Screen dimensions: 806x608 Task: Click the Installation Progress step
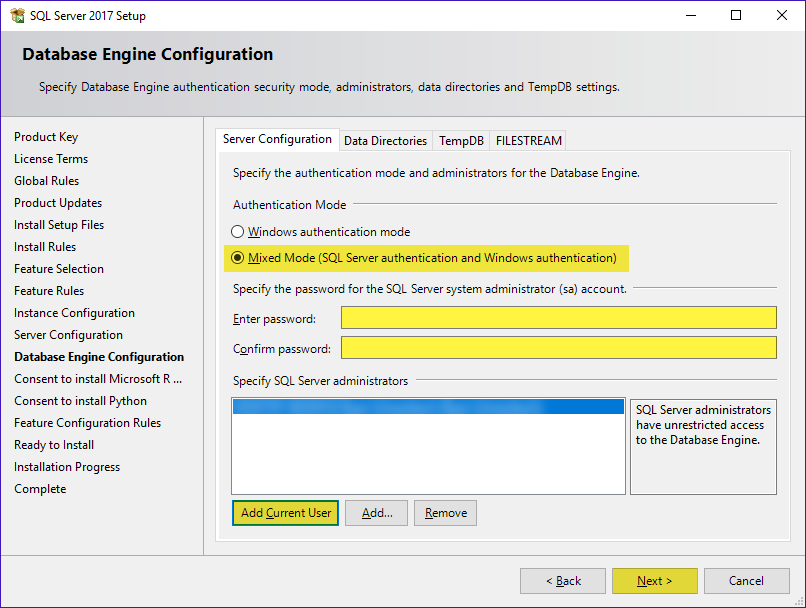point(67,467)
